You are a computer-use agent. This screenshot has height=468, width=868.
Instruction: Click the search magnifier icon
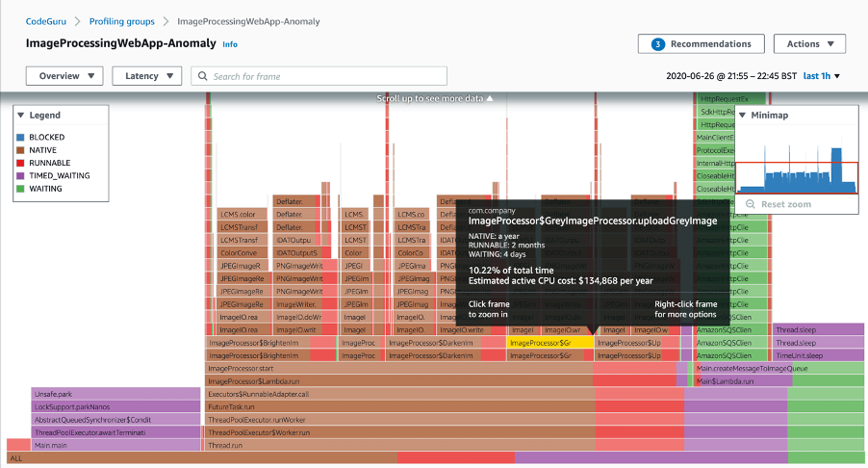[202, 76]
